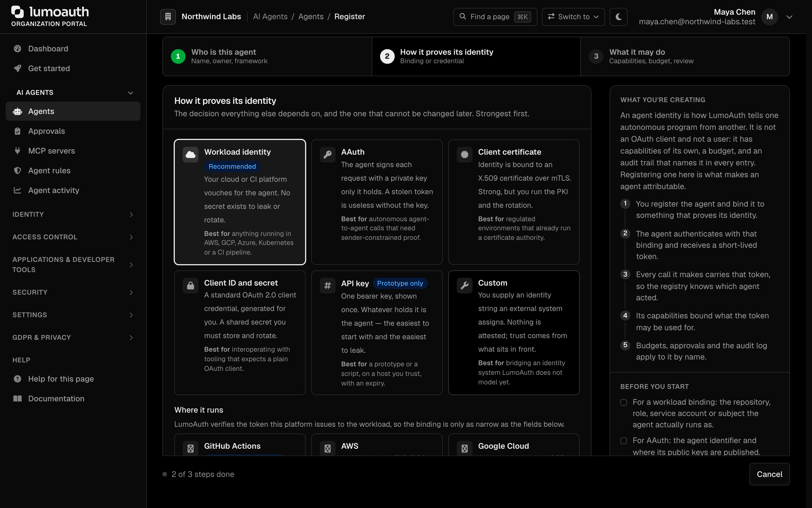This screenshot has width=812, height=508.
Task: Expand the Access Control section
Action: pos(73,237)
